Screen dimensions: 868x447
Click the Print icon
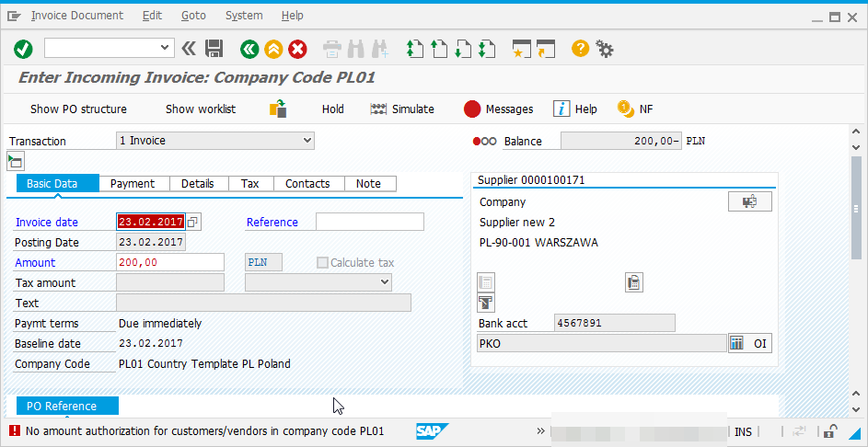[x=332, y=50]
